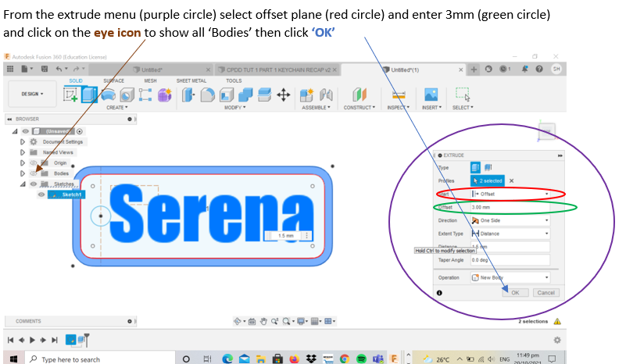
Task: Open the notifications bell icon
Action: click(524, 69)
